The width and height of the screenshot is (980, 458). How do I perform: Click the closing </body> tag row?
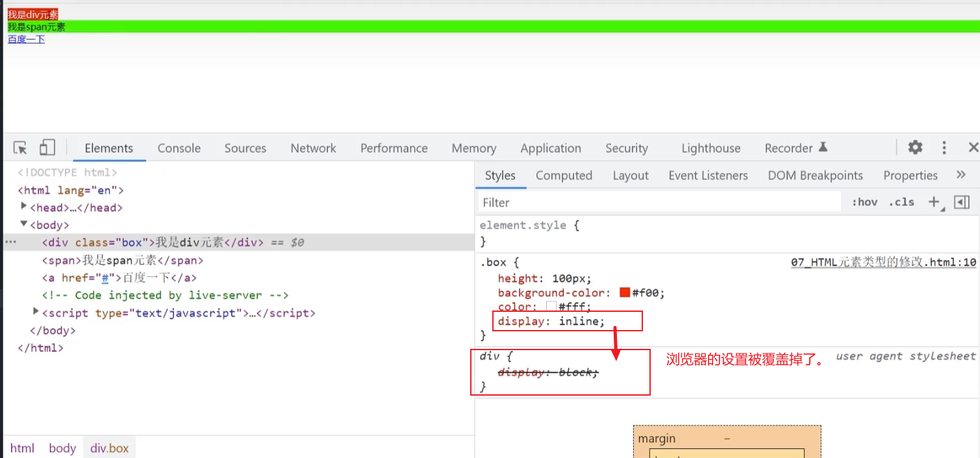[x=53, y=330]
